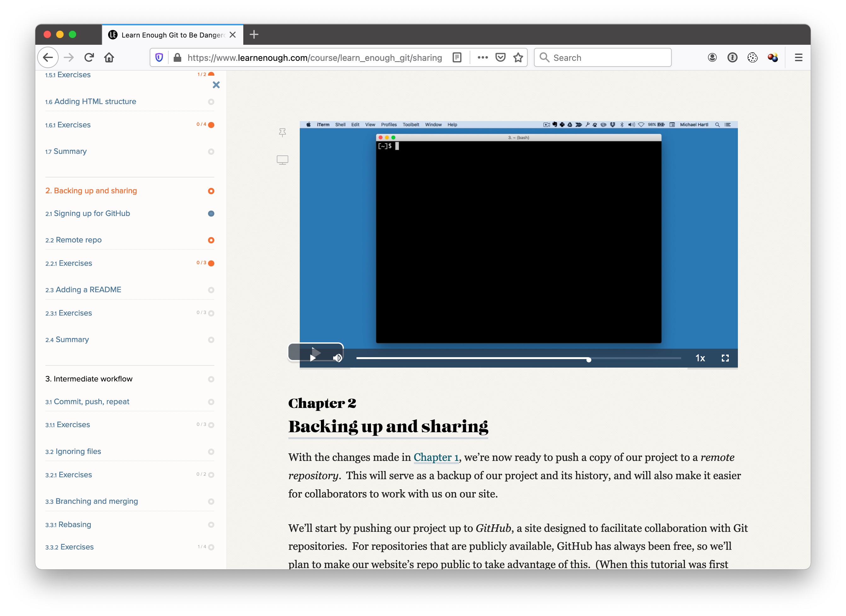846x616 pixels.
Task: Toggle completion circle for 1.7 Summary
Action: click(x=211, y=152)
